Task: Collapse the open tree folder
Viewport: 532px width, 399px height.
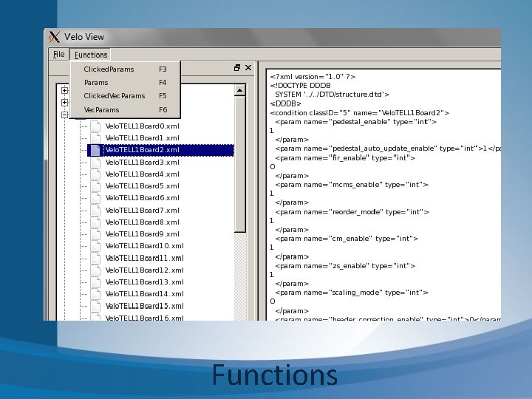Action: click(64, 115)
